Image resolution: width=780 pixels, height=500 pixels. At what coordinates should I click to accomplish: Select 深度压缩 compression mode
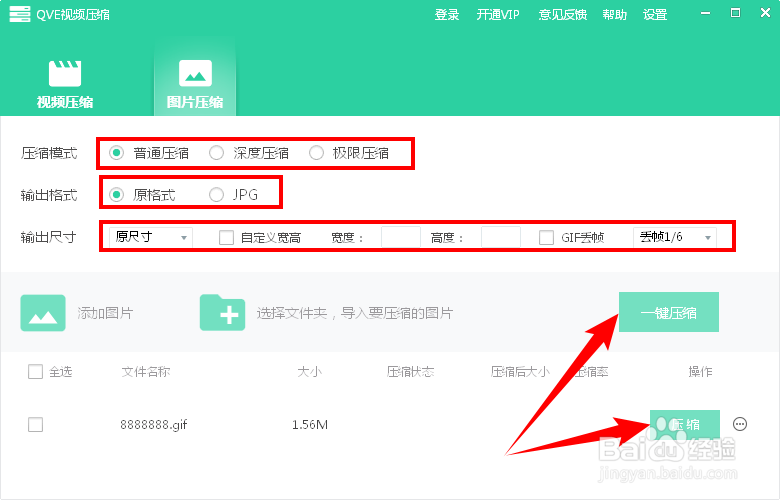pos(216,153)
